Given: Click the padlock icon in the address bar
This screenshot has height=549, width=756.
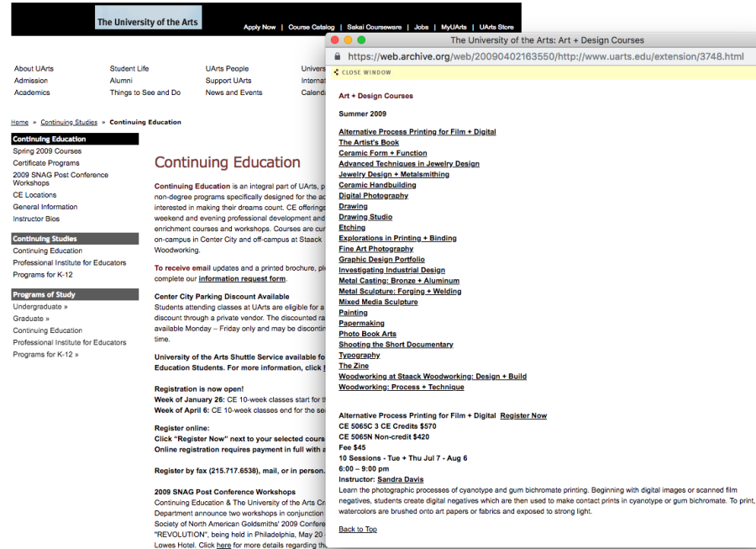Looking at the screenshot, I should coord(337,56).
